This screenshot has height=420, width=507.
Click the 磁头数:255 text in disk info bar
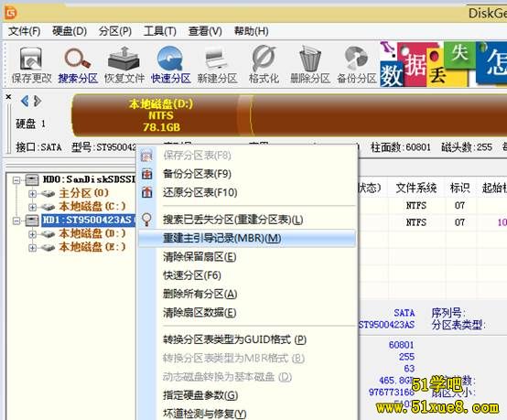click(467, 147)
